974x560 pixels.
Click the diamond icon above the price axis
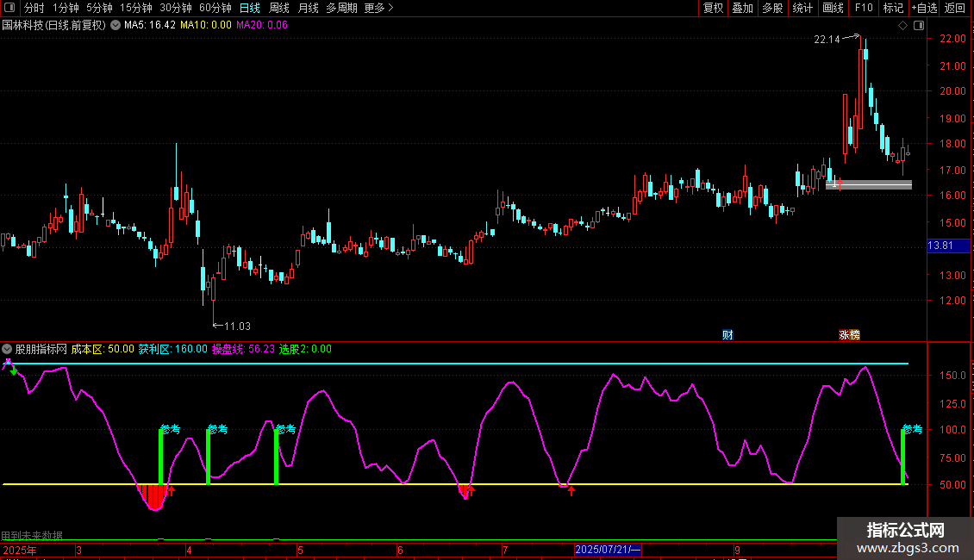coord(902,26)
